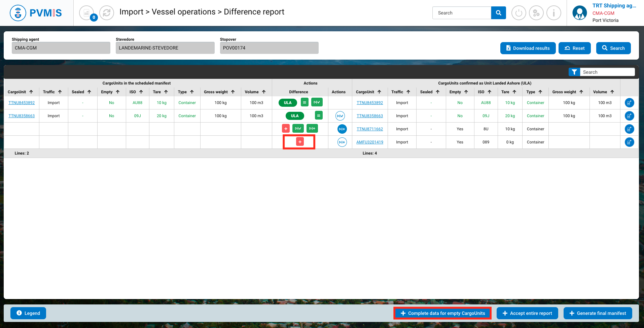Click the header search magnifier button
Screen dimensions: 644x328
pyautogui.click(x=498, y=13)
